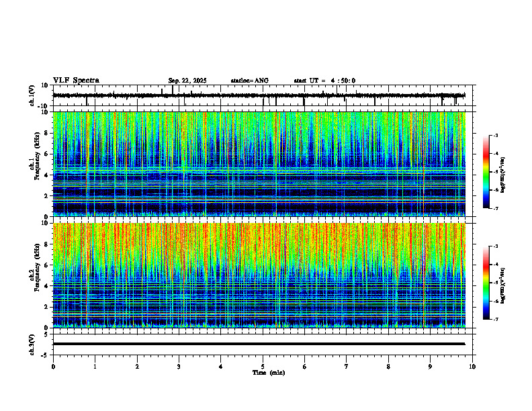
Task: Click time axis tick label "5"
Action: 263,367
